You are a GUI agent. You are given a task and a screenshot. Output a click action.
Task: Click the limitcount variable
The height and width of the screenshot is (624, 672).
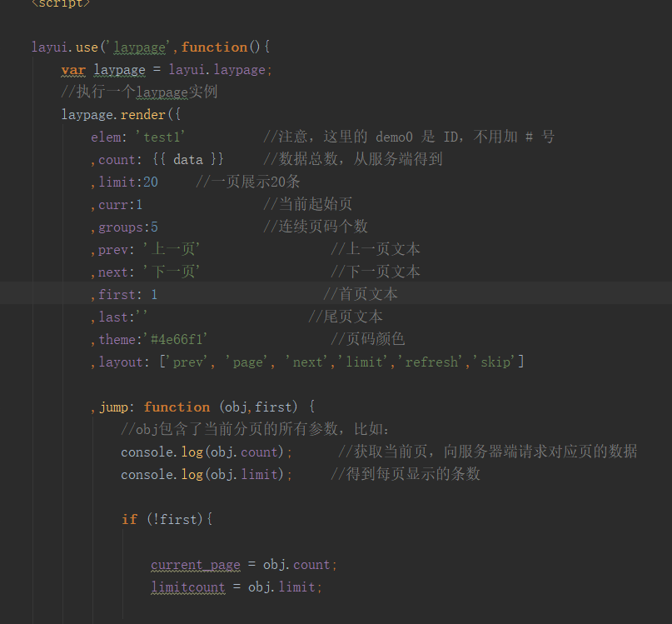(187, 587)
